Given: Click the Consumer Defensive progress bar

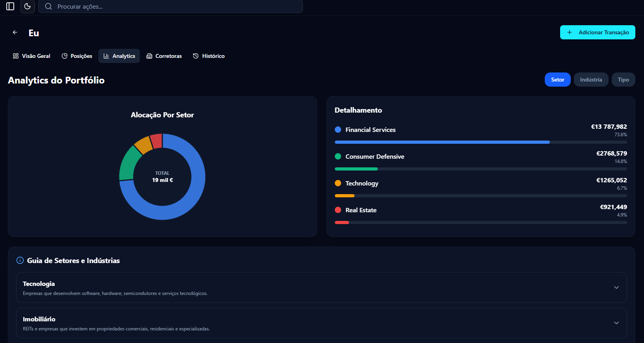Looking at the screenshot, I should click(x=481, y=169).
